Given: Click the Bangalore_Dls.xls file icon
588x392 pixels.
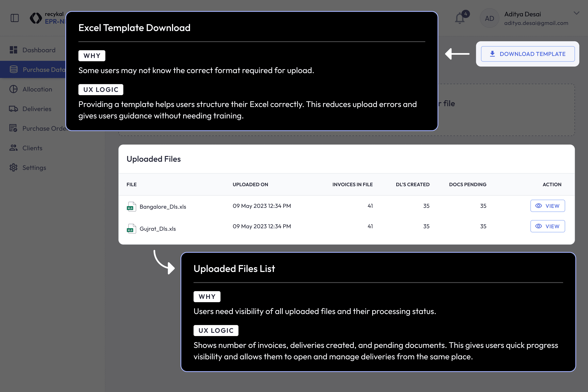Looking at the screenshot, I should pos(131,207).
